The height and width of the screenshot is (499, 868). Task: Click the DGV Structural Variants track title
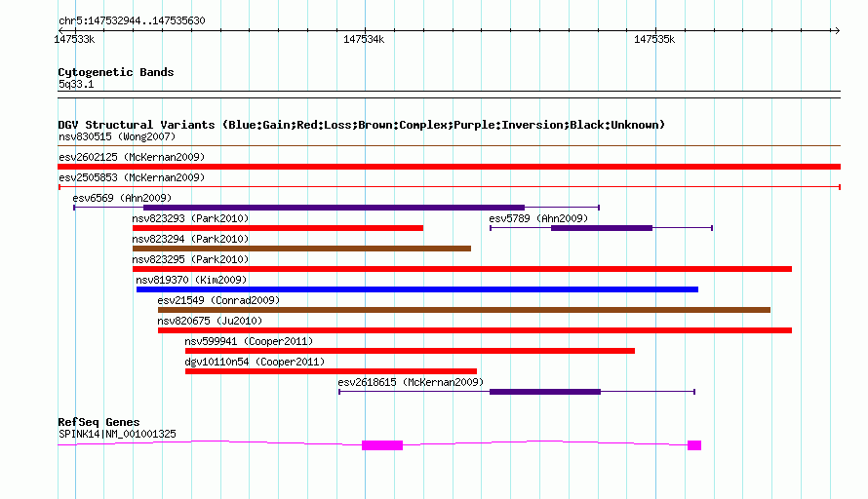pyautogui.click(x=362, y=125)
